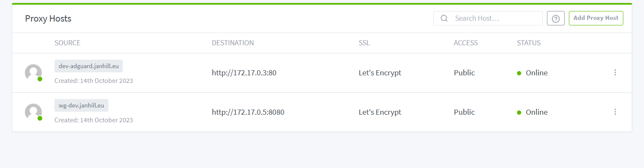
Task: Click the magnifier icon in search box
Action: 444,18
